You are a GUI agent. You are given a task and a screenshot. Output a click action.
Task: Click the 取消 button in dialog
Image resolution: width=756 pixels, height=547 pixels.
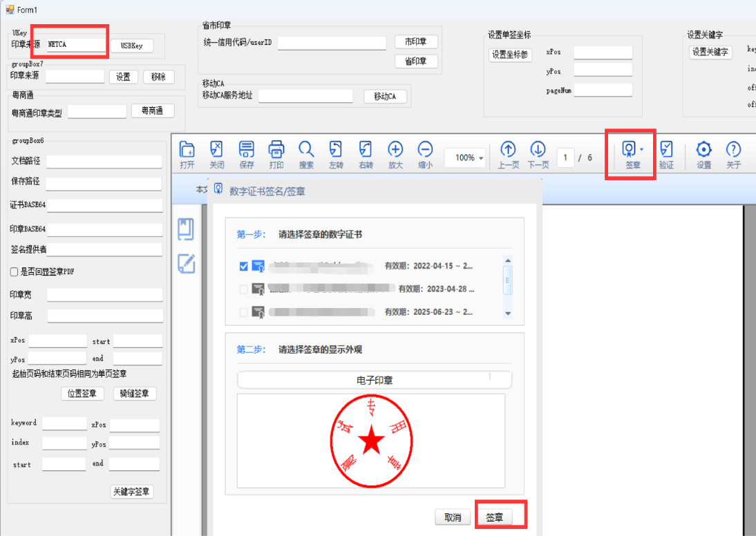453,517
